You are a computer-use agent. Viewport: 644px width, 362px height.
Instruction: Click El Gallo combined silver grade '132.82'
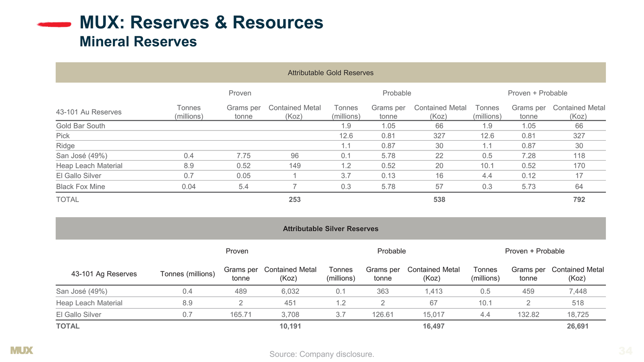tap(528, 315)
